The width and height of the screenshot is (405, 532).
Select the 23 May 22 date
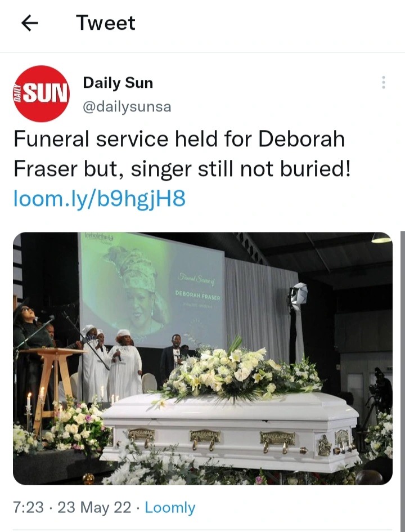pos(94,508)
